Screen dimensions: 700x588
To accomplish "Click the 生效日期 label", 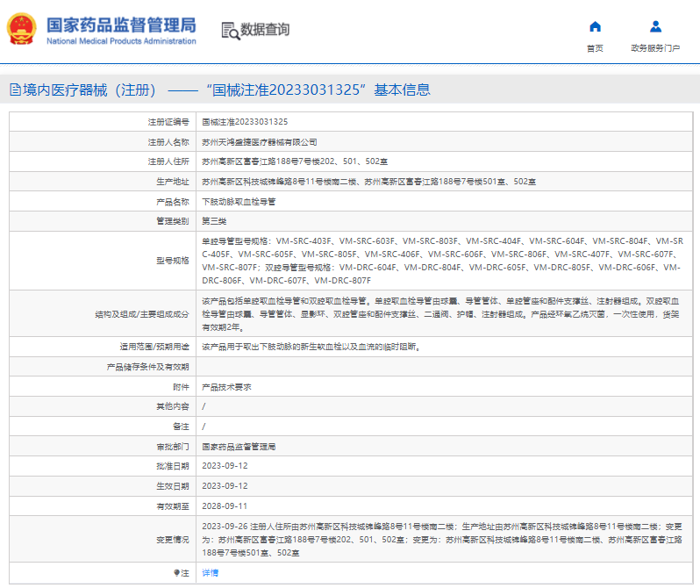I will pyautogui.click(x=172, y=486).
